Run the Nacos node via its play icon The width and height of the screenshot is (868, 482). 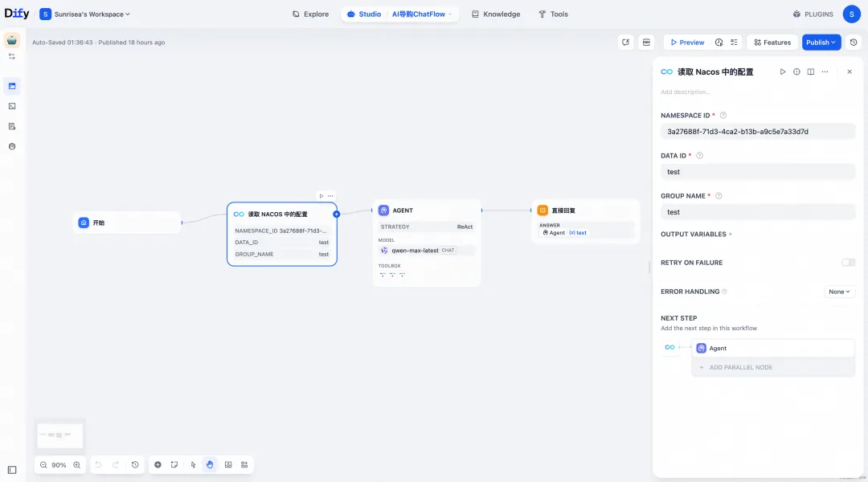tap(321, 196)
